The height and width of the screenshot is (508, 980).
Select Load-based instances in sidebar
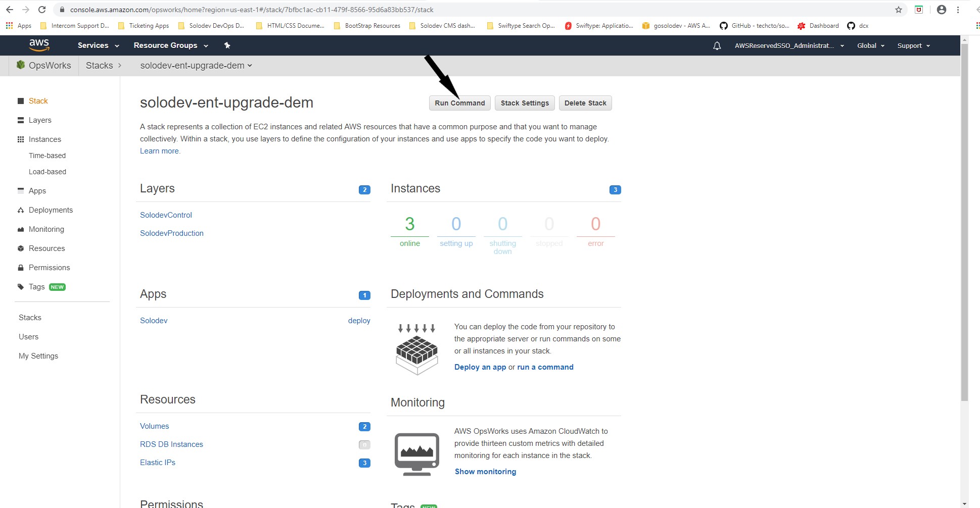tap(48, 172)
